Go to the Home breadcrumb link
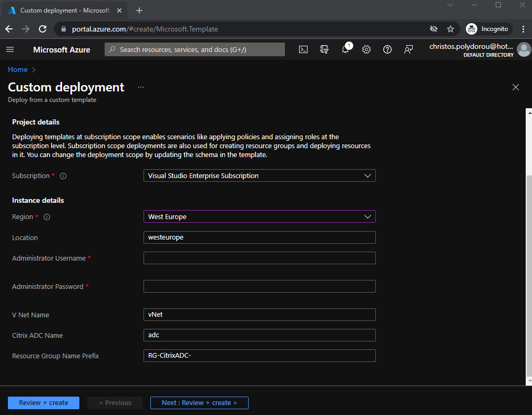This screenshot has width=532, height=415. (18, 69)
